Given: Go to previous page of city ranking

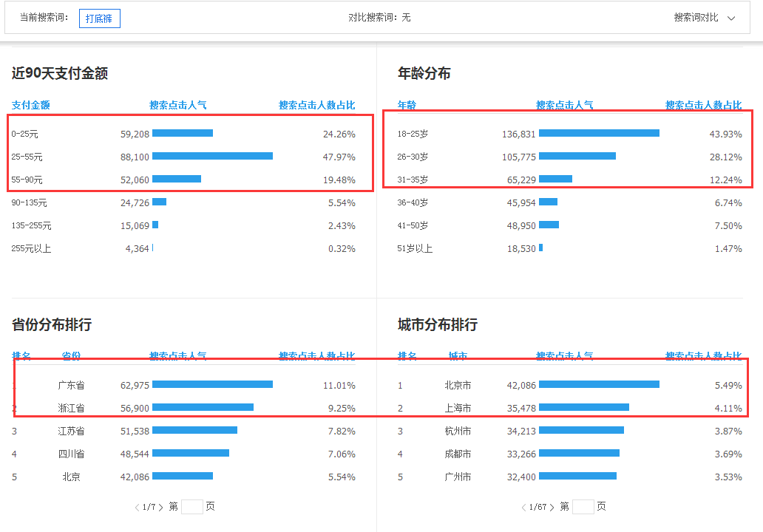Looking at the screenshot, I should (523, 507).
